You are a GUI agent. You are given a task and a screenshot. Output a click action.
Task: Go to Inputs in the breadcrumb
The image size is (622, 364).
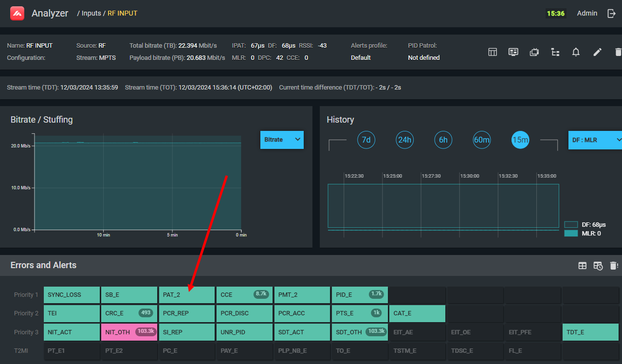(91, 13)
